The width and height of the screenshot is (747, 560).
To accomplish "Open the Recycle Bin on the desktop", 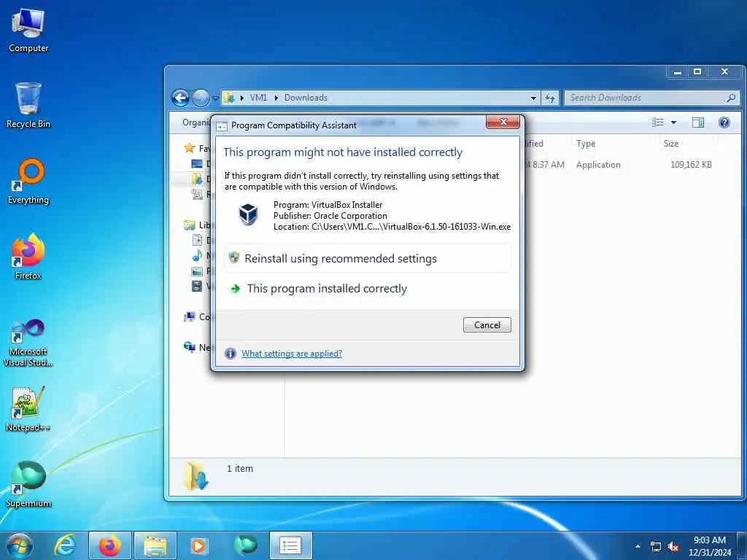I will pyautogui.click(x=28, y=105).
